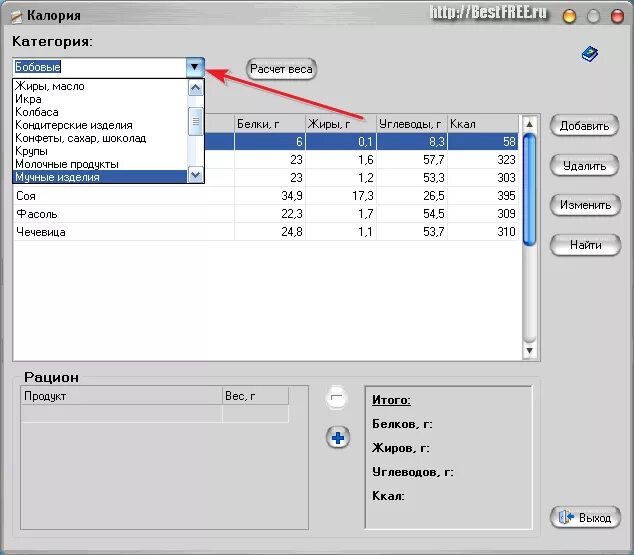Click product table scroll up arrow
The width and height of the screenshot is (634, 555).
pyautogui.click(x=529, y=124)
